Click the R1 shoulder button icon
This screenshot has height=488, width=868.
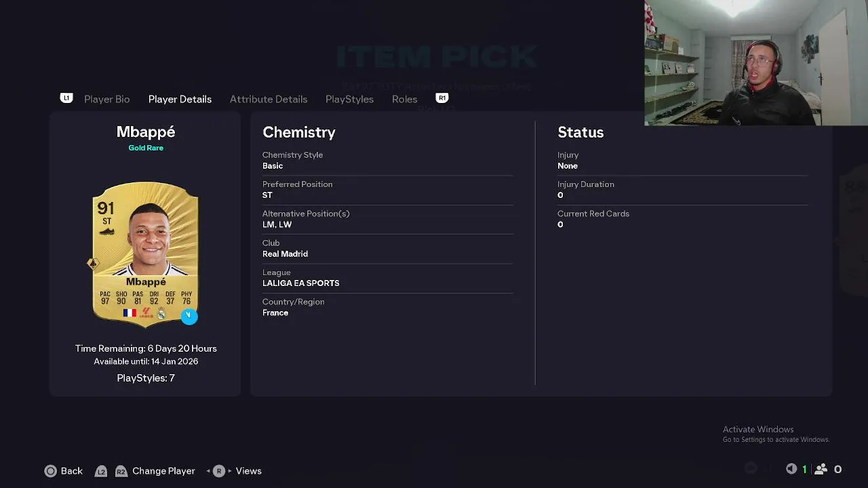(x=442, y=98)
